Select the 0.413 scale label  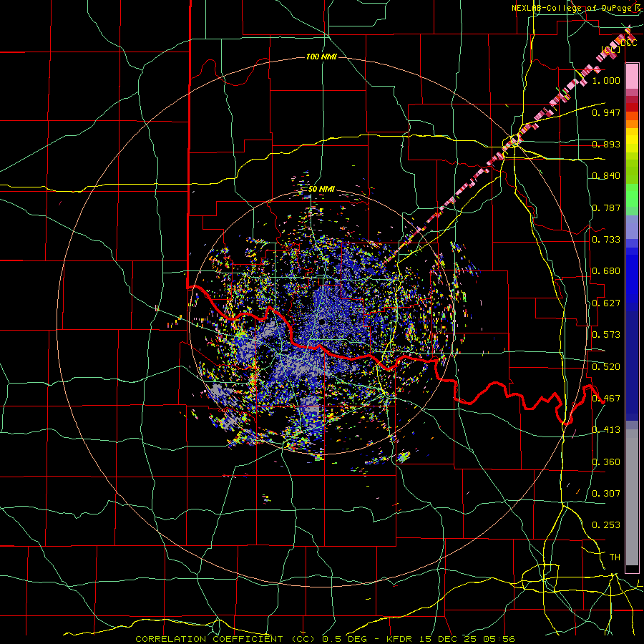[x=606, y=430]
